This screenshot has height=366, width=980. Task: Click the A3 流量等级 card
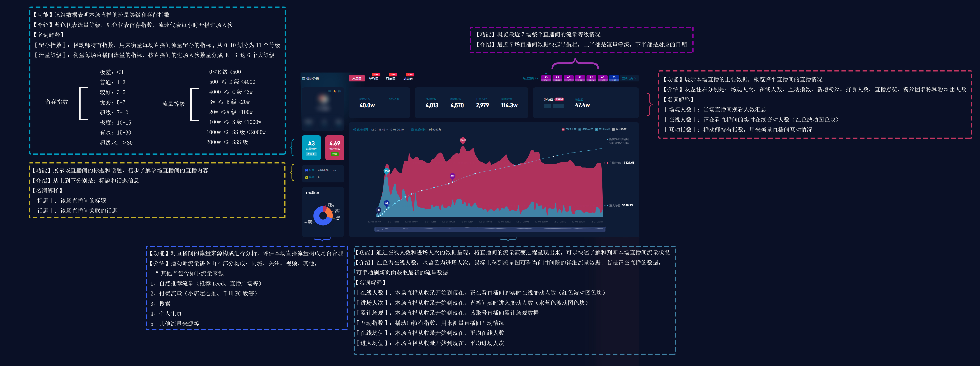click(x=311, y=148)
